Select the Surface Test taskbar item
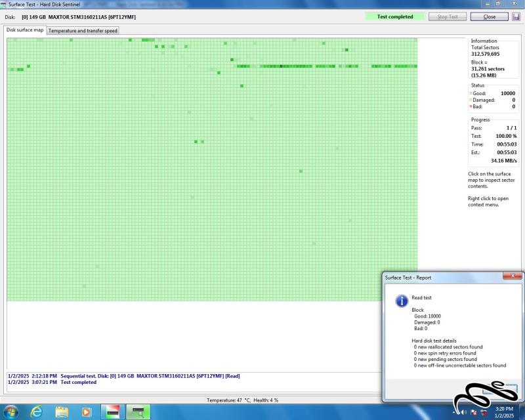The width and height of the screenshot is (525, 420). click(138, 412)
